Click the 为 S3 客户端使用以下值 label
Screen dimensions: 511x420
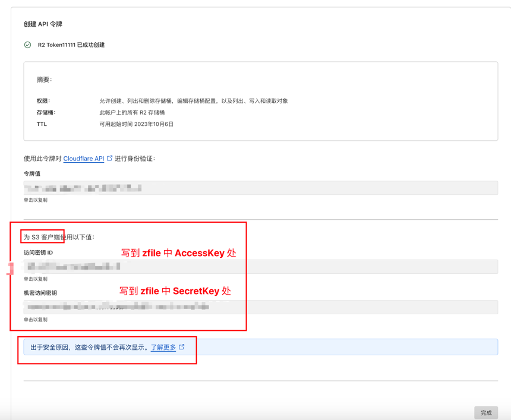(59, 237)
